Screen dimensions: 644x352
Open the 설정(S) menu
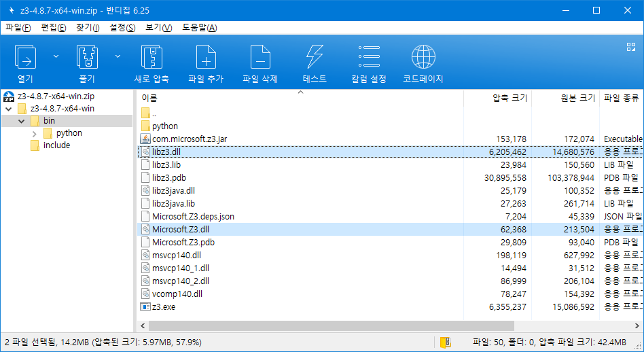click(x=122, y=27)
